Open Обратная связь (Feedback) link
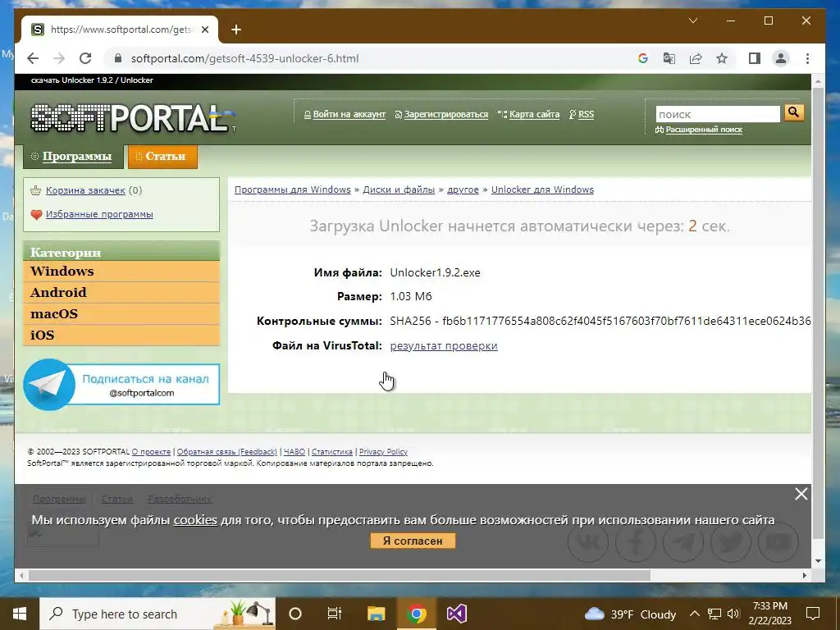The image size is (840, 630). click(226, 452)
